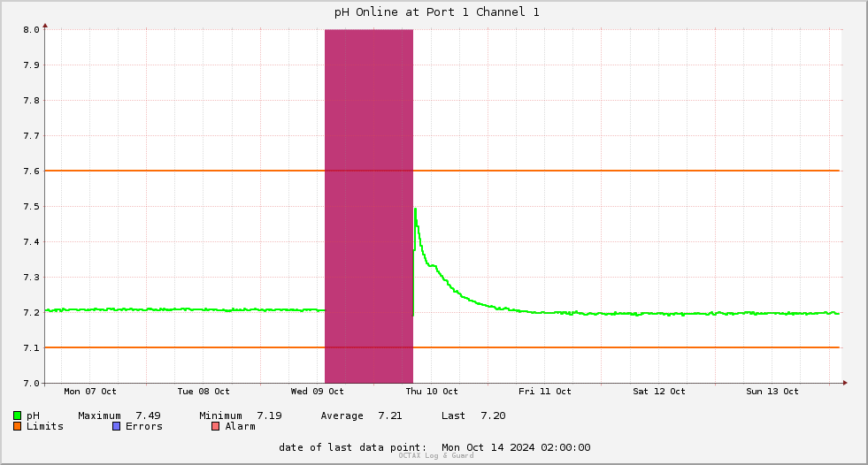
Task: Click the magenta alarm region in the chart
Action: pyautogui.click(x=369, y=206)
